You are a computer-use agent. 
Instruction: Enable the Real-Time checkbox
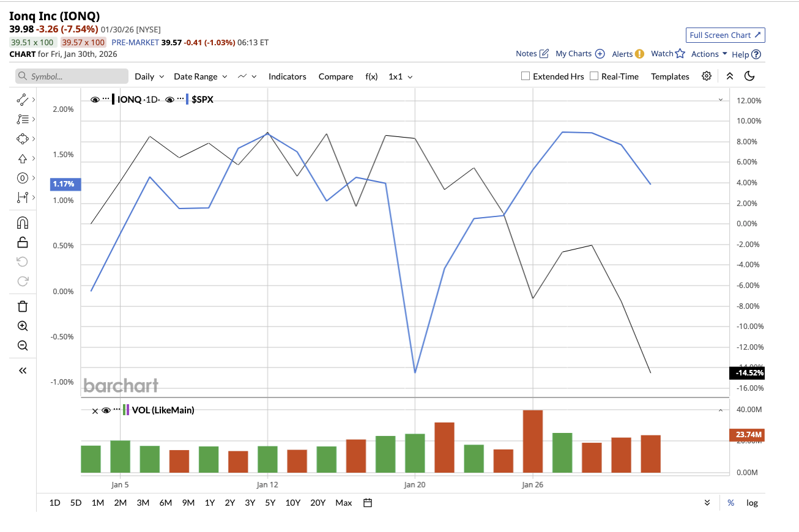[593, 76]
